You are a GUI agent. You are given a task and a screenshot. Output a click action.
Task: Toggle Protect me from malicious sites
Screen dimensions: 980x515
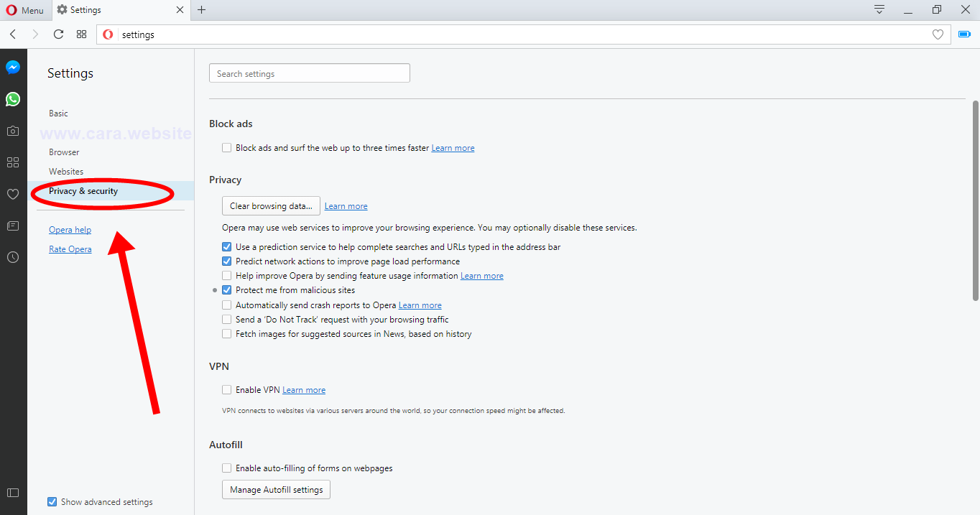tap(227, 290)
